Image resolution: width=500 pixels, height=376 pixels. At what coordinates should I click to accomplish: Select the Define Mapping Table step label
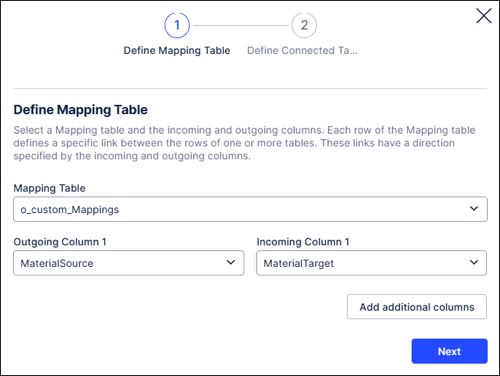point(177,51)
